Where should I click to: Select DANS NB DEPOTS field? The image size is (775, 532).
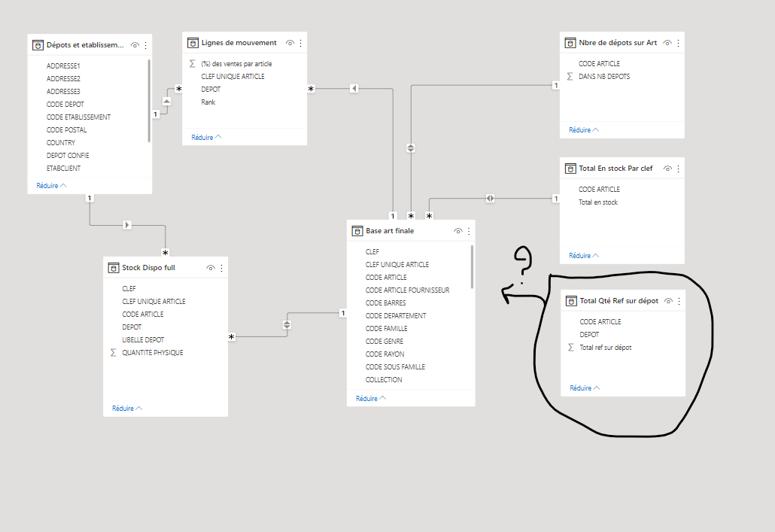click(x=604, y=77)
